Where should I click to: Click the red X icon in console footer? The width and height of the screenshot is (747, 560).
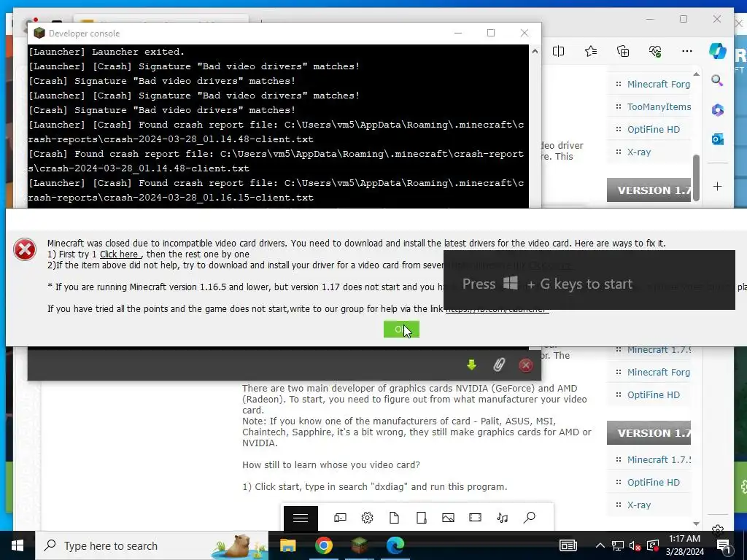(525, 365)
